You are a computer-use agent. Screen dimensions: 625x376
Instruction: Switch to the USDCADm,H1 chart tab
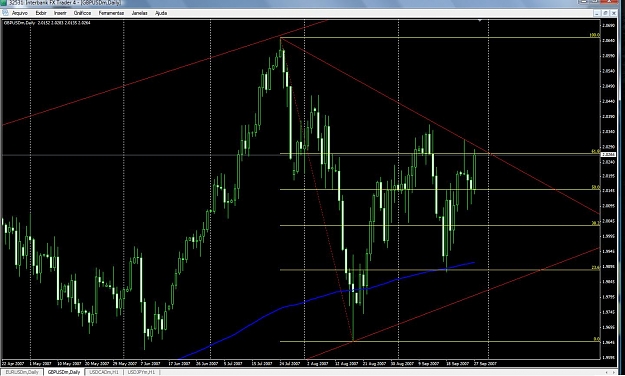coord(104,372)
